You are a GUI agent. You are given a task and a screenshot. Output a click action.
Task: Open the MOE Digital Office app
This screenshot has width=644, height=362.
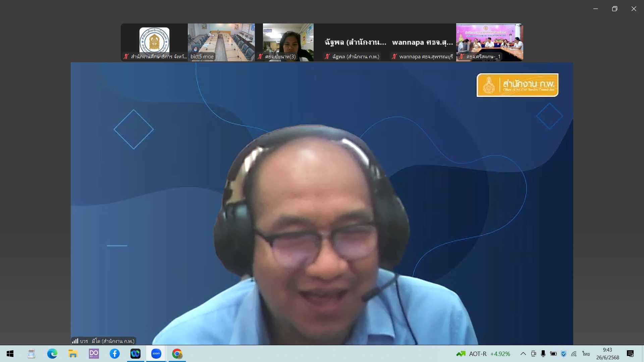coord(94,354)
